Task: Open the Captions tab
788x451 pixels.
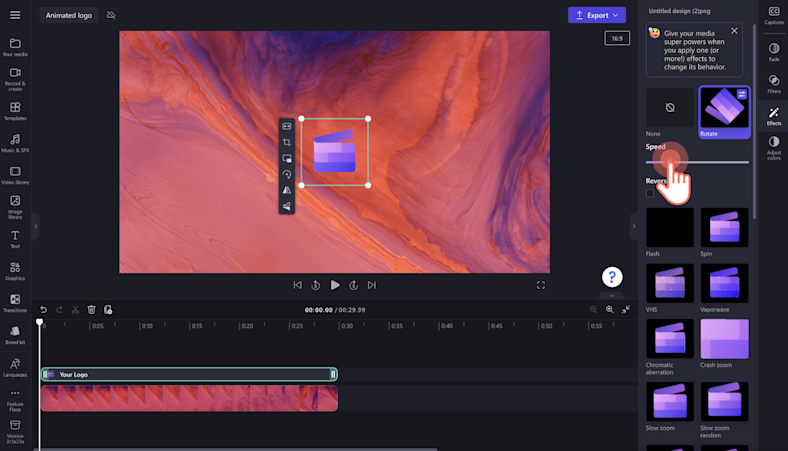Action: point(774,15)
